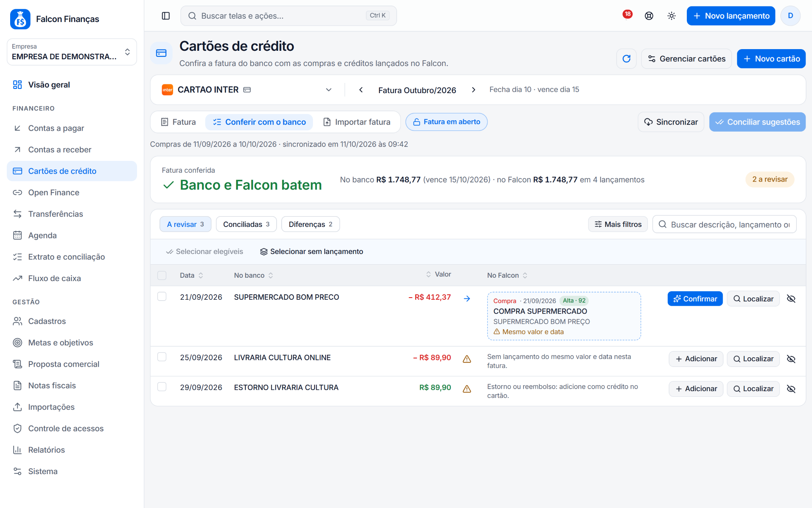Open Fluxo de caixa in sidebar
The width and height of the screenshot is (812, 508).
pyautogui.click(x=72, y=278)
